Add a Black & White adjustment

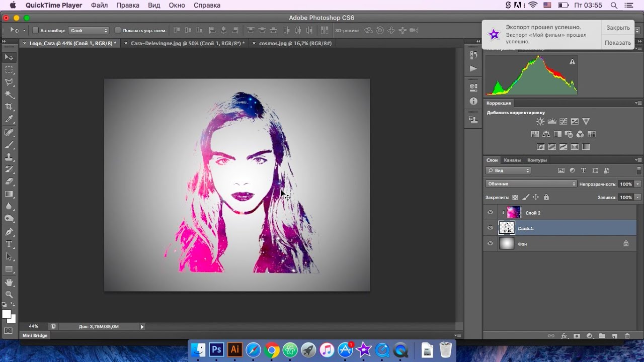[x=557, y=134]
